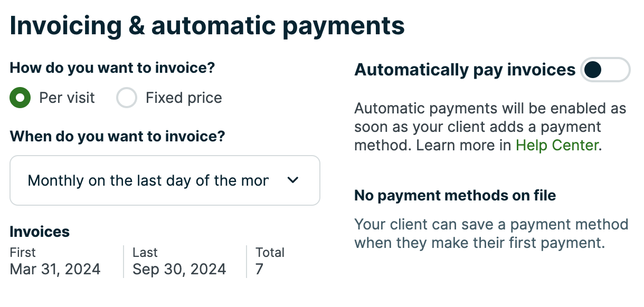Click the Monthly on the last day text
This screenshot has width=644, height=307.
point(148,180)
